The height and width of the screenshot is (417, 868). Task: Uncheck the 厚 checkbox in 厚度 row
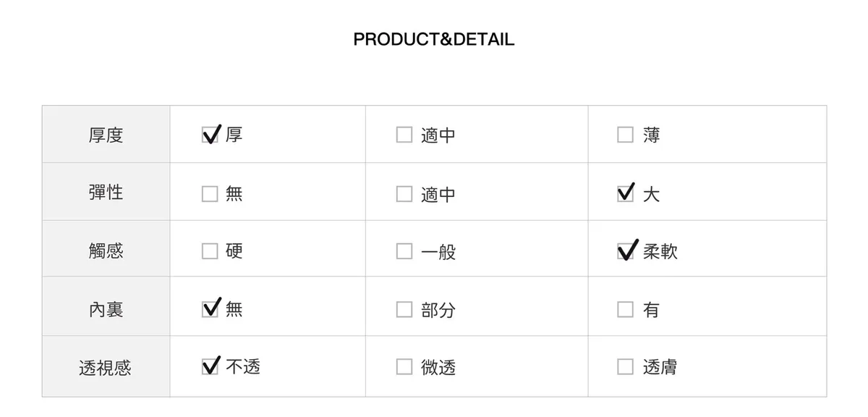[x=210, y=135]
